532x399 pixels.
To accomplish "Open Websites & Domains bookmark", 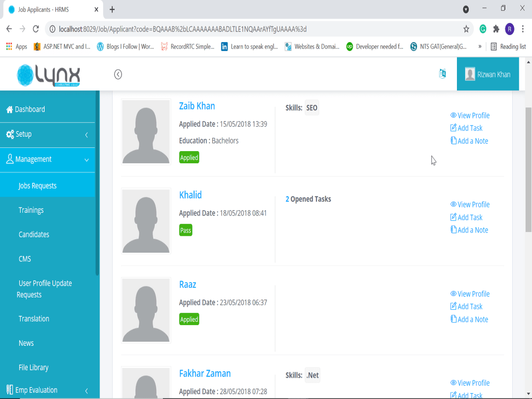I will point(312,46).
